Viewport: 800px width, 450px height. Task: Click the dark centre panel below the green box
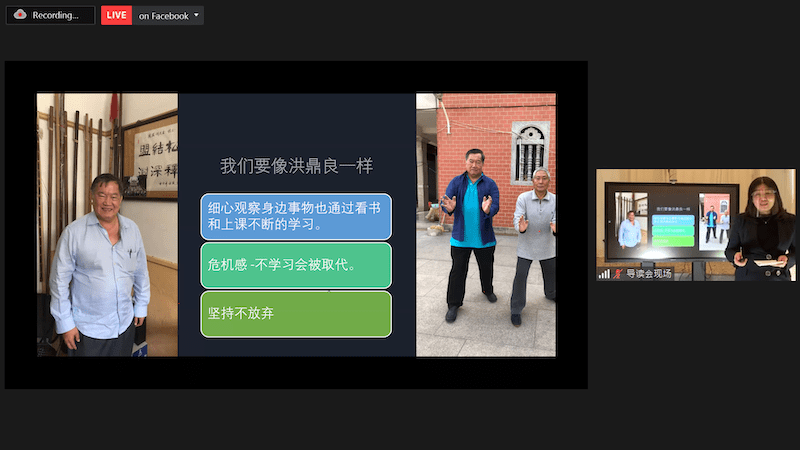pos(296,347)
